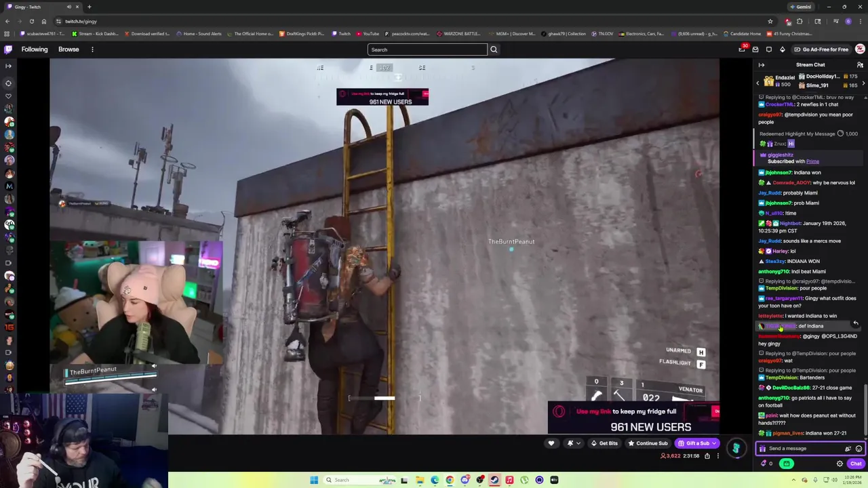Open the emote picker smiley icon

tap(859, 449)
